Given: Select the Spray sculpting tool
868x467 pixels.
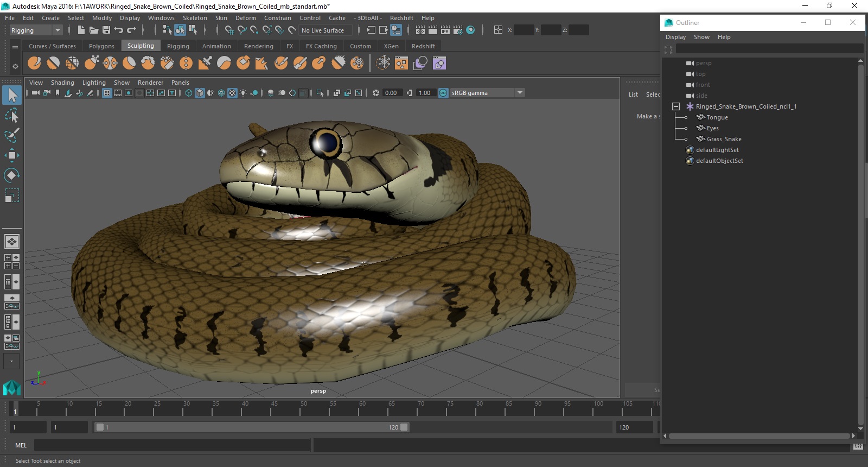Looking at the screenshot, I should (x=167, y=64).
